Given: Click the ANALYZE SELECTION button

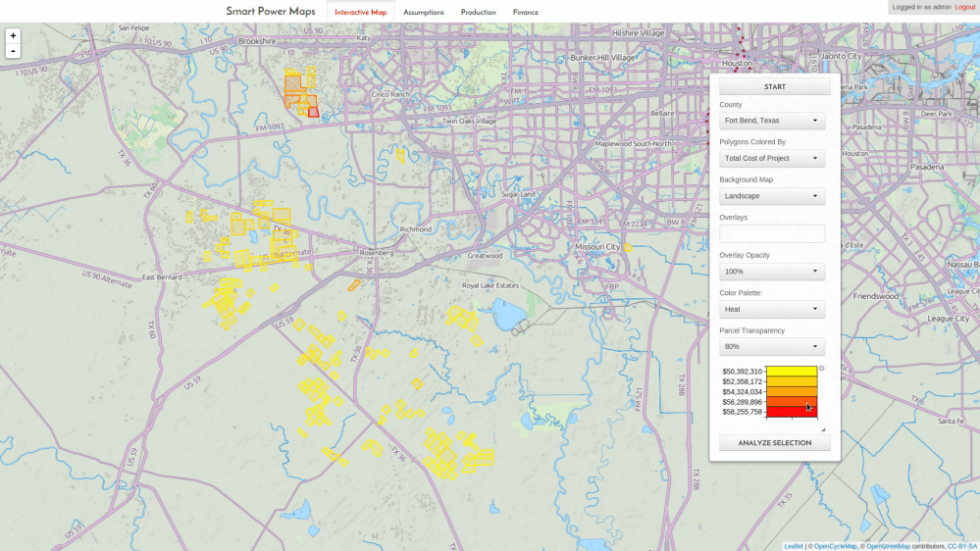Looking at the screenshot, I should 774,442.
